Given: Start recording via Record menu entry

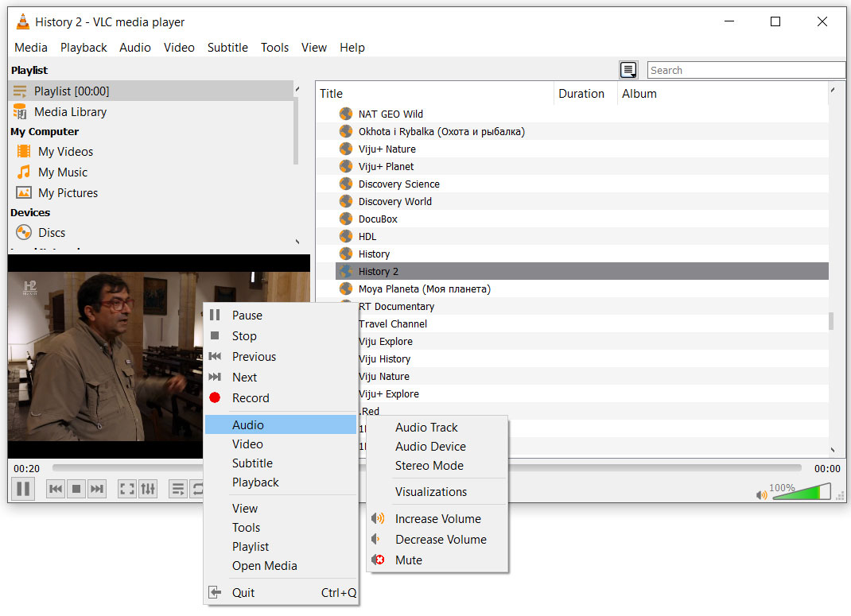Looking at the screenshot, I should point(281,397).
